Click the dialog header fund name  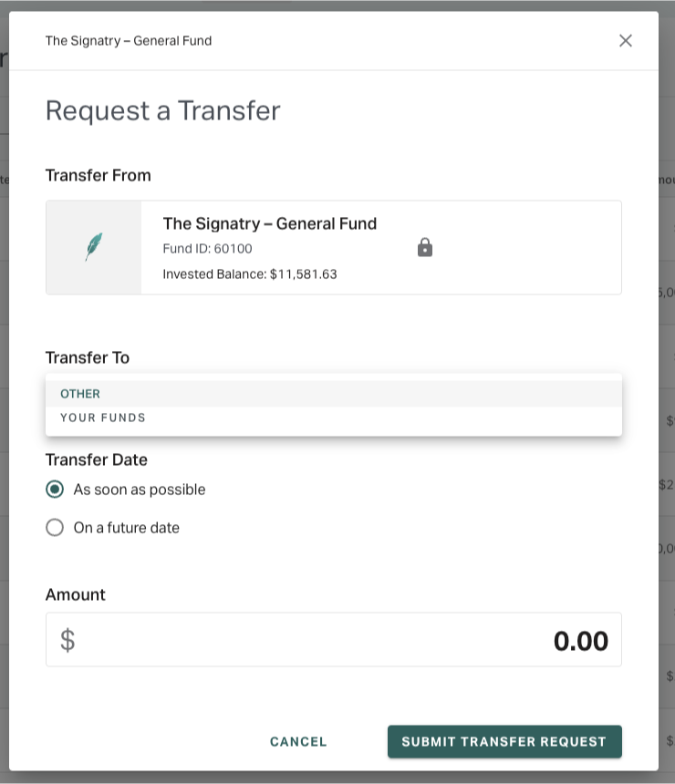[x=129, y=40]
